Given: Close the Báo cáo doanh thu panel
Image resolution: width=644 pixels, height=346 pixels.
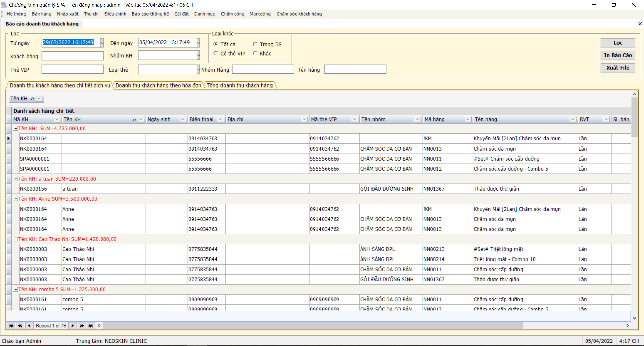Looking at the screenshot, I should (640, 24).
